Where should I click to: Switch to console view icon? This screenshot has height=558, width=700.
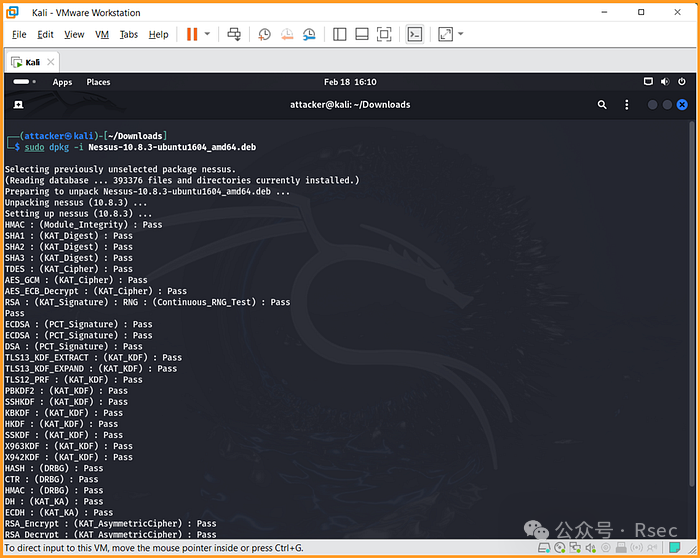pos(414,34)
